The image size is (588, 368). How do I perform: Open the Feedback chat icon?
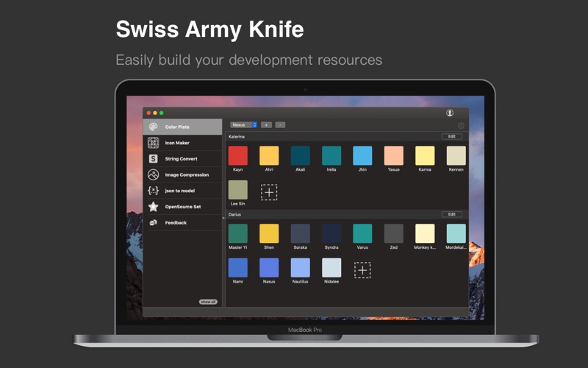pyautogui.click(x=153, y=223)
